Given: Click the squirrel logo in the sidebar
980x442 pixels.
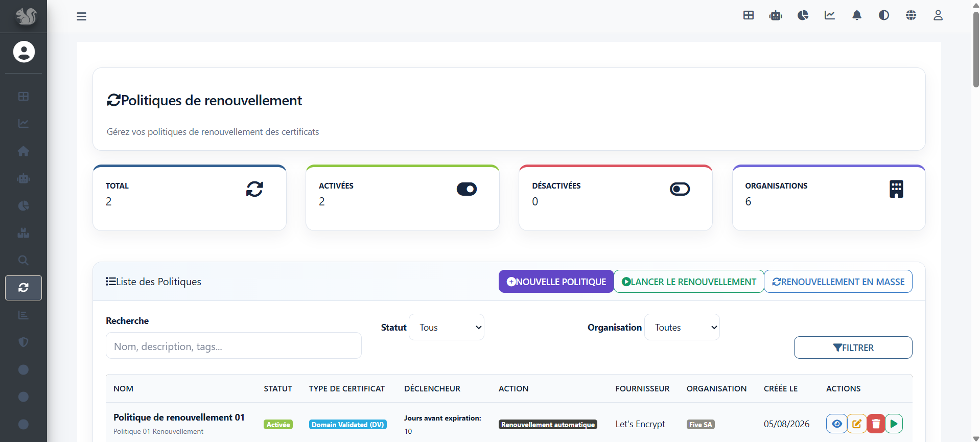Looking at the screenshot, I should point(25,16).
